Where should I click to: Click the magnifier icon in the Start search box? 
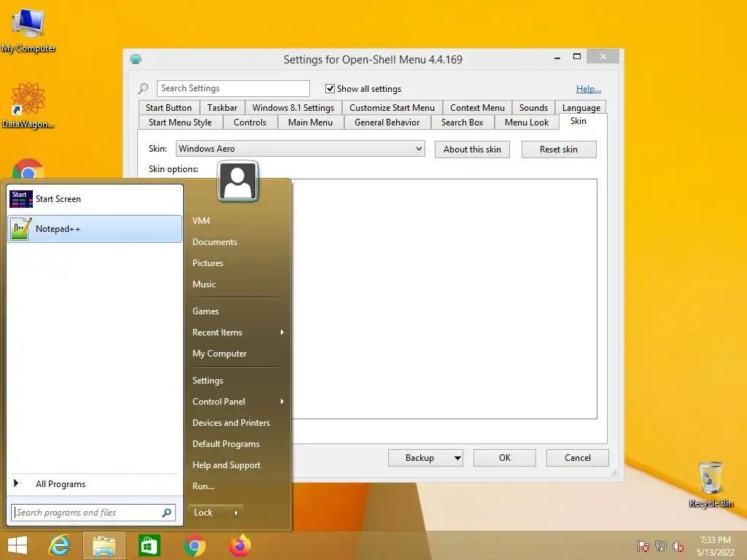(x=167, y=513)
